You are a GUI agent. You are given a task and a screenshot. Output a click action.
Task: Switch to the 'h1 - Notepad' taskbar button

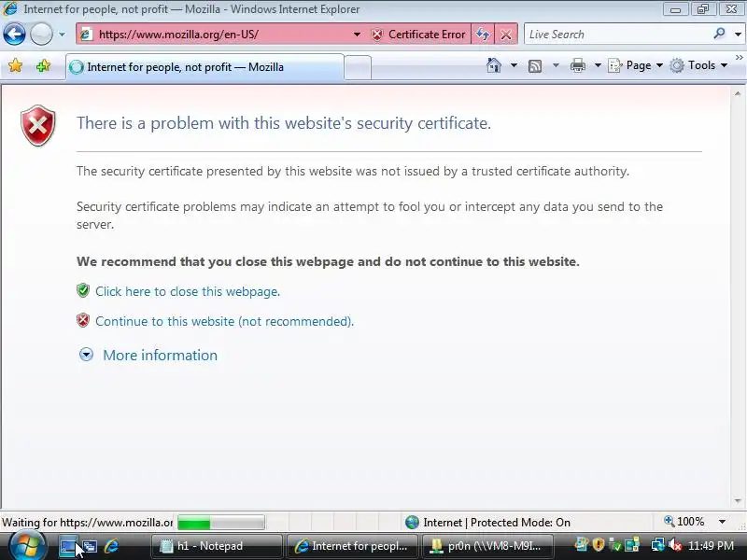(217, 546)
